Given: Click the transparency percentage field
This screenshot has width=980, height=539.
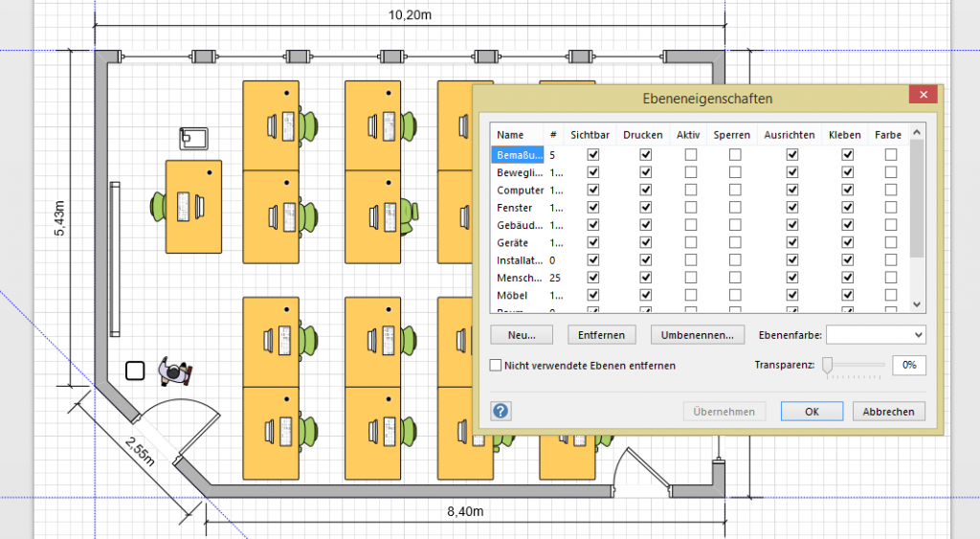Looking at the screenshot, I should tap(908, 365).
